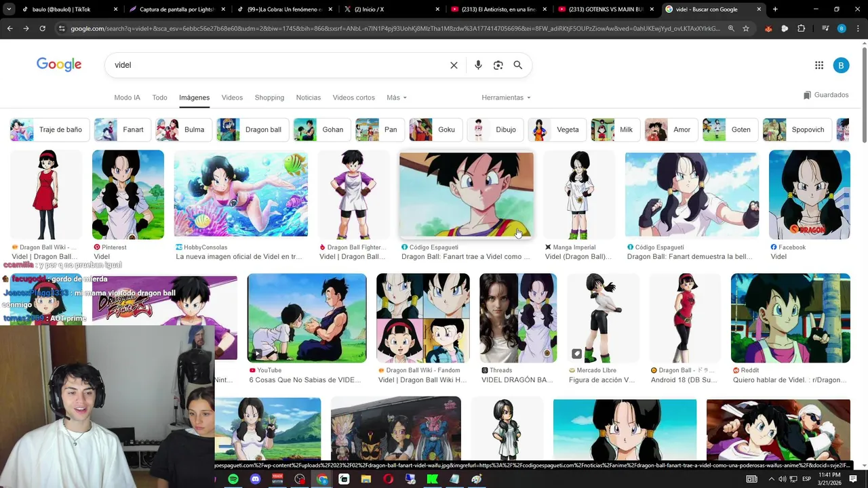Open a new browser tab with the plus
The image size is (868, 488).
pos(775,9)
